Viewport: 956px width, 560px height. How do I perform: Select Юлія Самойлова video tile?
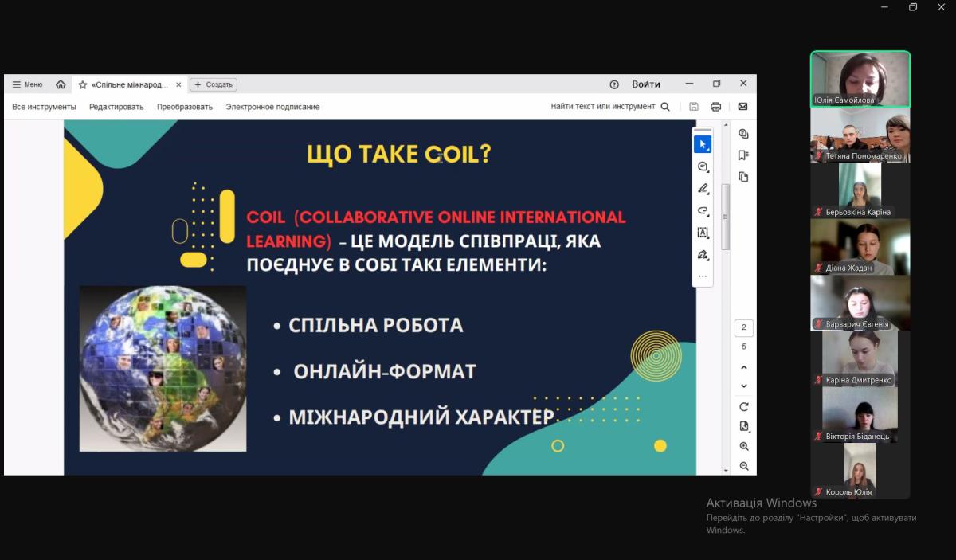coord(860,79)
